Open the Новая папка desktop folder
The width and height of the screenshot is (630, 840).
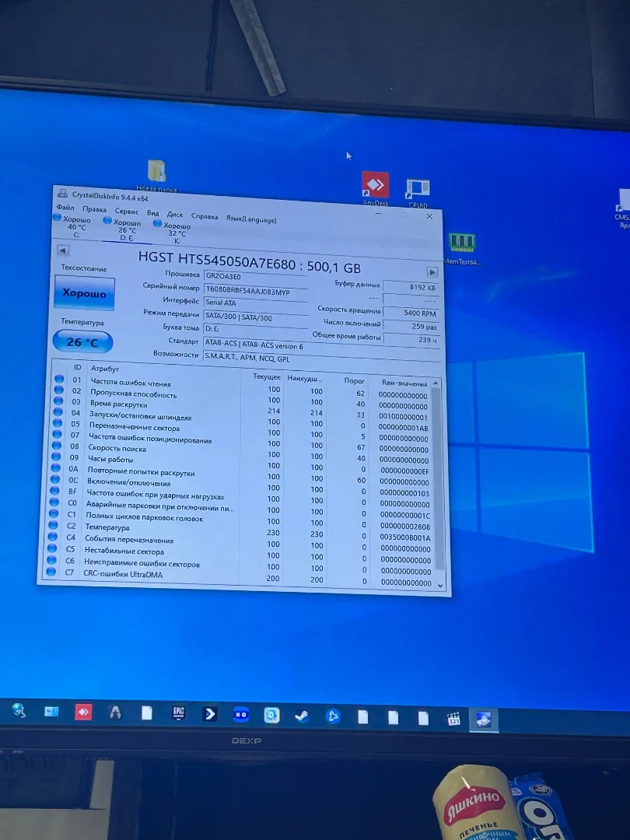156,176
